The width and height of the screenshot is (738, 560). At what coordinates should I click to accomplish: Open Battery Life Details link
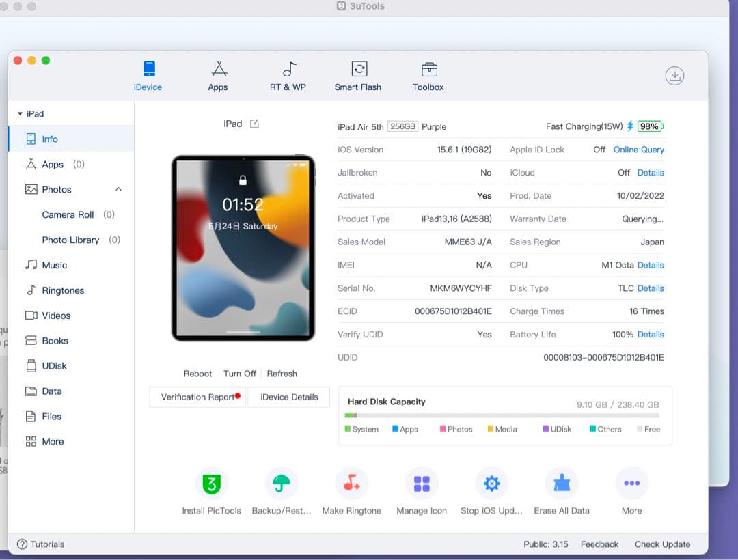[x=651, y=335]
